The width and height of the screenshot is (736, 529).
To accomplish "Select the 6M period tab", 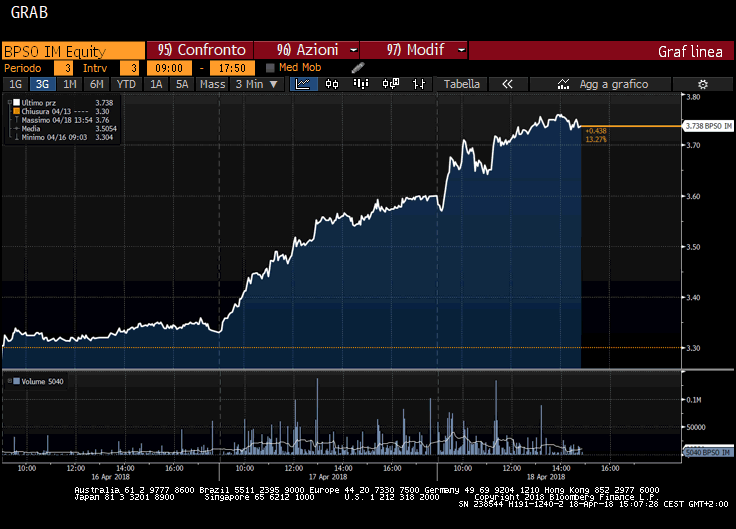I will coord(96,84).
